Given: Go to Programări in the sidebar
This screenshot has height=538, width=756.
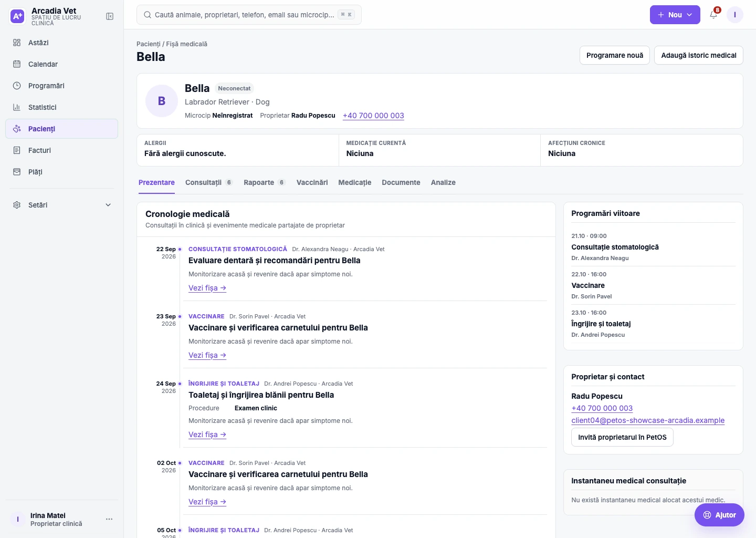Looking at the screenshot, I should point(61,86).
